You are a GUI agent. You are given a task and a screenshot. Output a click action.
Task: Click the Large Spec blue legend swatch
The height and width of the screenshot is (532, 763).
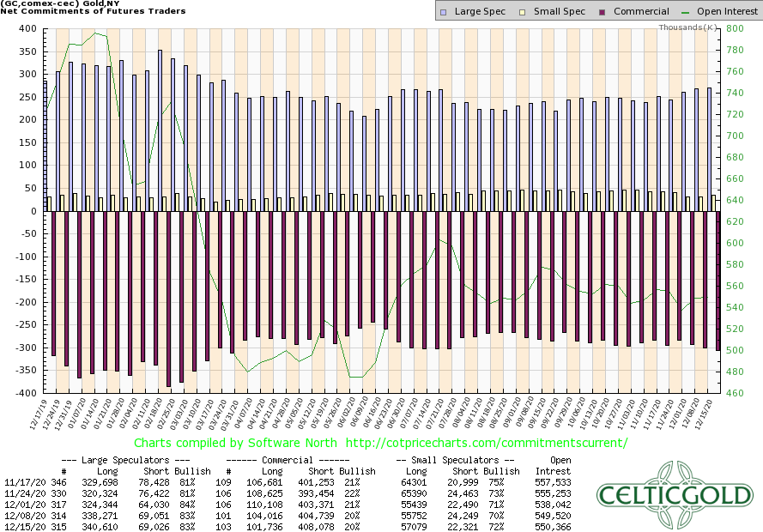[442, 11]
